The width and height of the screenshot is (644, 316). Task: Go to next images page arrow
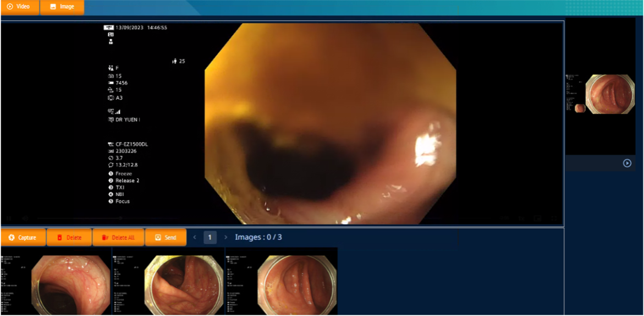[x=225, y=237]
